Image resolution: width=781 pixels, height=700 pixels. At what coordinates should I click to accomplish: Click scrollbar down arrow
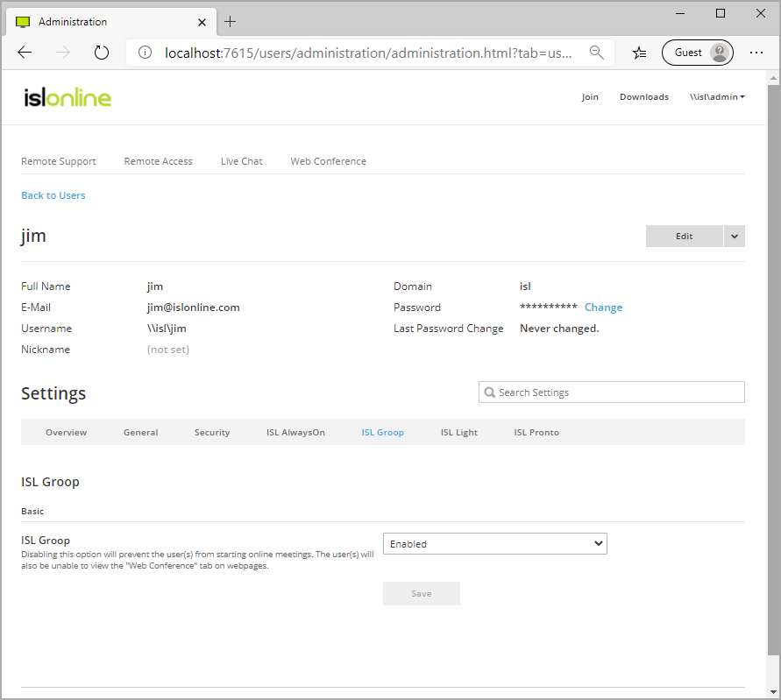pos(773,691)
